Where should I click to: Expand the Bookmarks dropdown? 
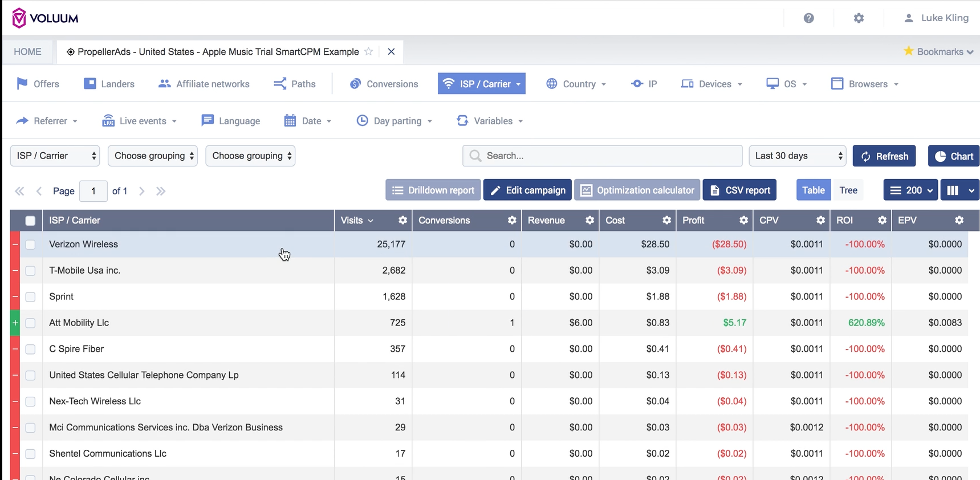938,51
